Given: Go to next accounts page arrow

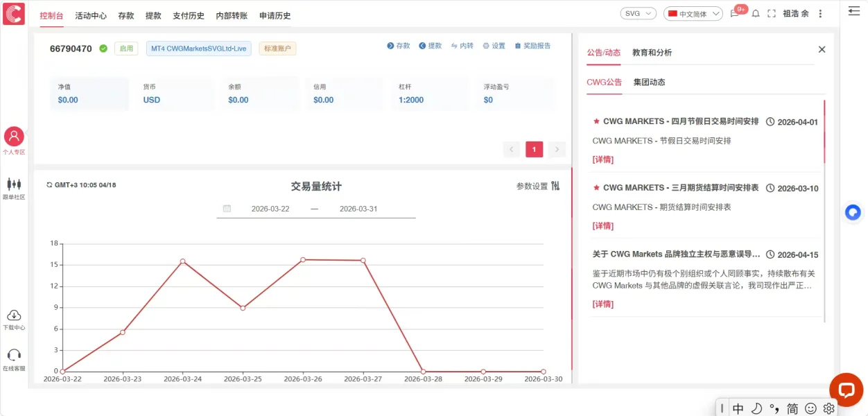Looking at the screenshot, I should pos(557,149).
